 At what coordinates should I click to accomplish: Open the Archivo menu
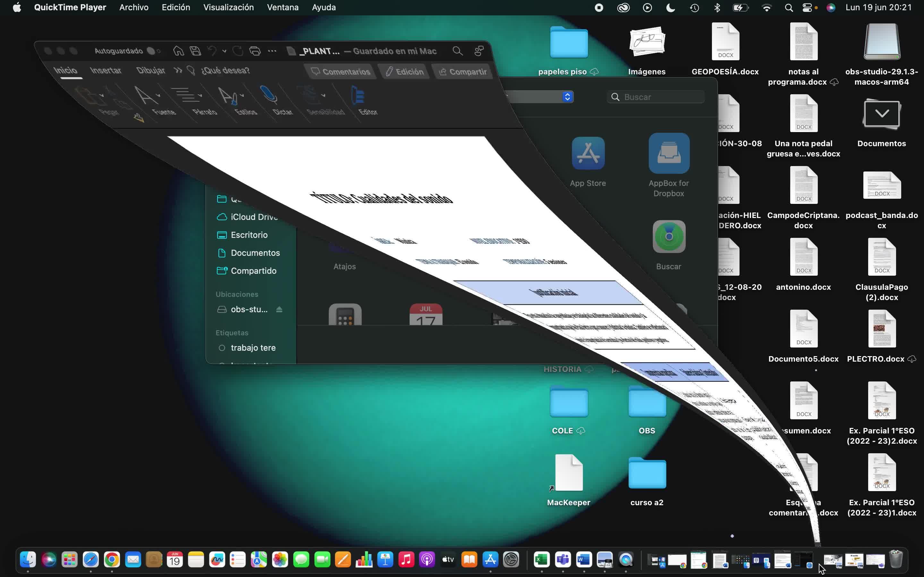tap(134, 8)
